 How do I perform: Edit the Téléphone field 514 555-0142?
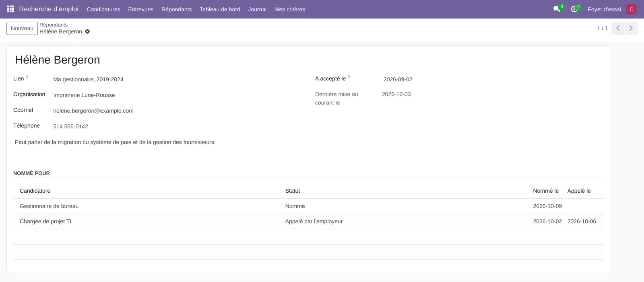coord(178,126)
